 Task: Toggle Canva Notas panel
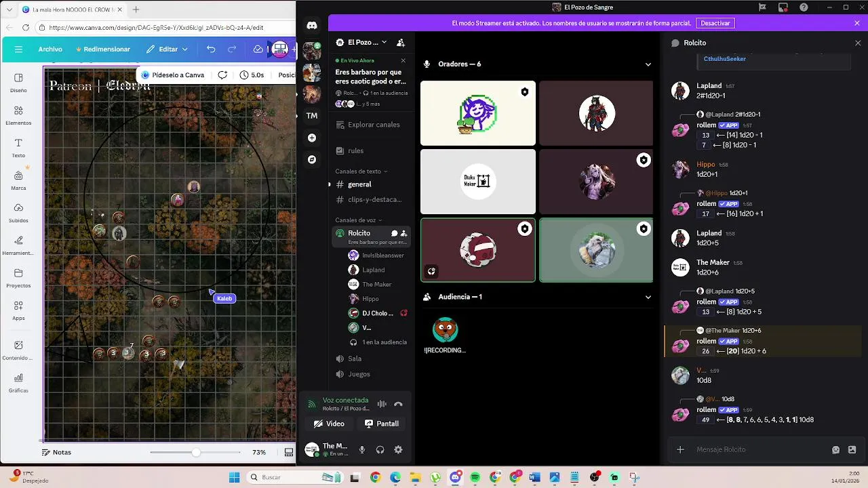pos(56,452)
